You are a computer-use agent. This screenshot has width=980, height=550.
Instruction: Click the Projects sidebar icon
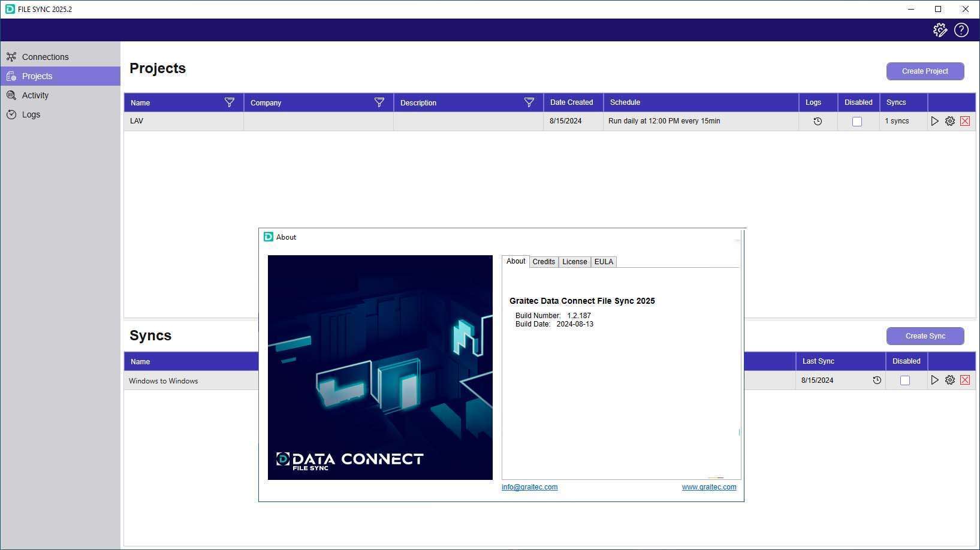[11, 76]
